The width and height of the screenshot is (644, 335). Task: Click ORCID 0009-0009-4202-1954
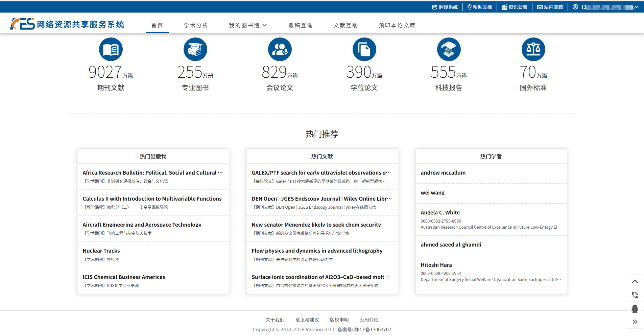[x=441, y=274]
